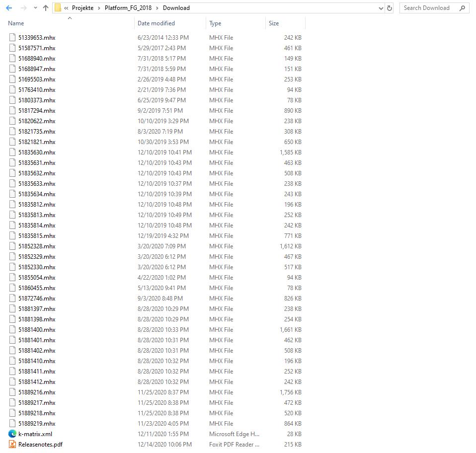Image resolution: width=476 pixels, height=453 pixels.
Task: Expand the chevron after Platform_FG_2018
Action: click(157, 8)
